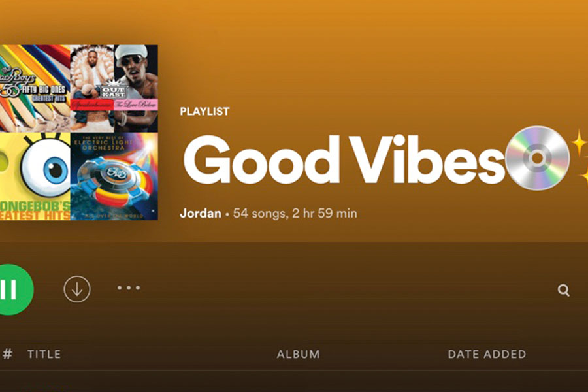Click the SpongeBob's Greatest Hits cover tile

tap(35, 176)
